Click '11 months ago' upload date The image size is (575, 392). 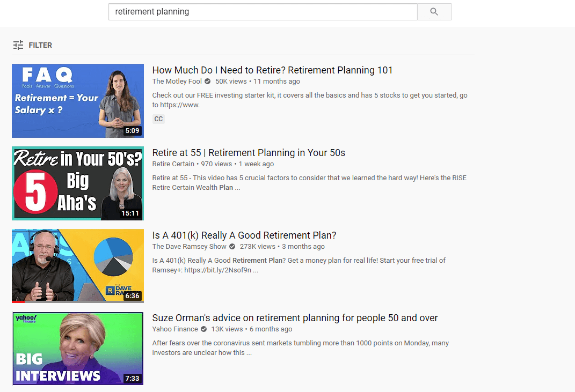[276, 82]
